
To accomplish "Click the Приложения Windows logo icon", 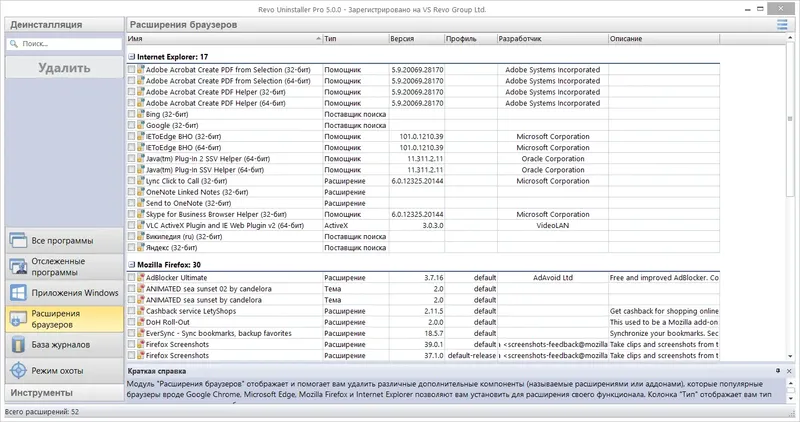I will pos(18,293).
